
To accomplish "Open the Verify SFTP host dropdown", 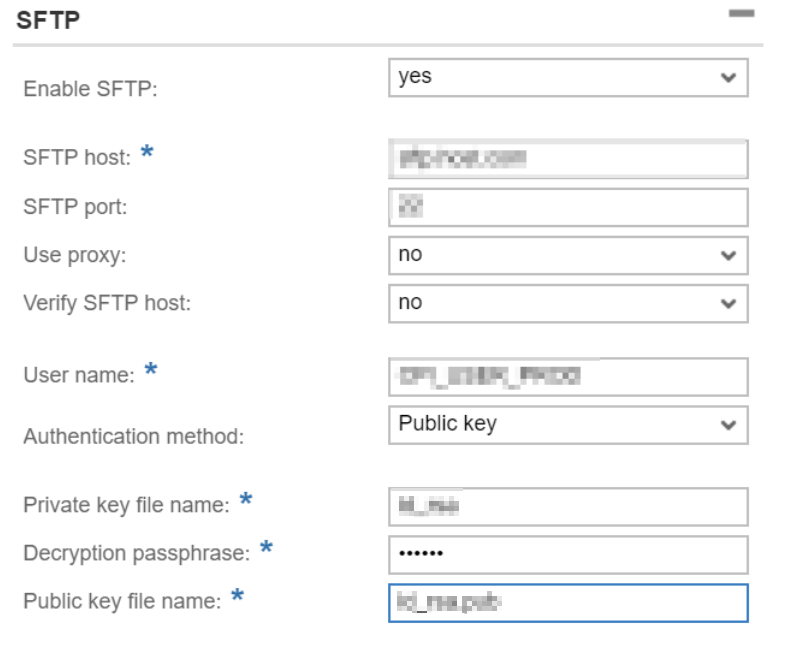I will tap(567, 303).
